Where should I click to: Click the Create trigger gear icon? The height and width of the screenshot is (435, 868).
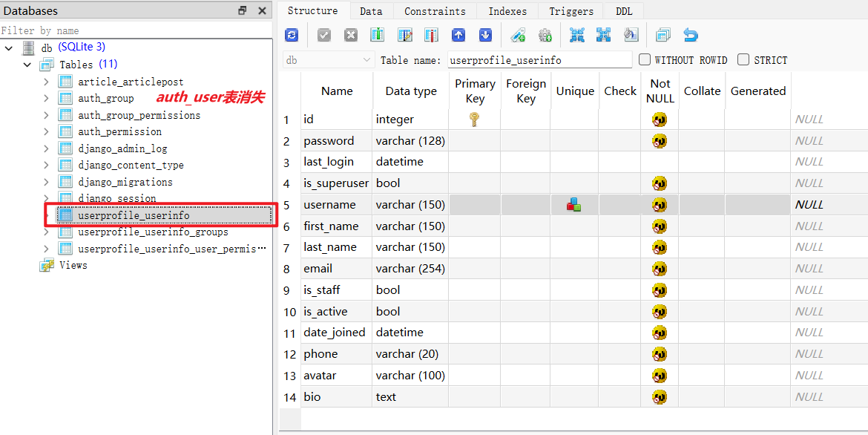click(x=545, y=35)
